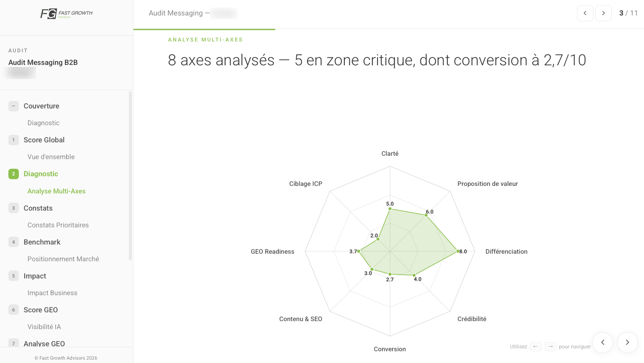Click the Fast Growth Advisors logo
Viewport: 644px width, 363px height.
(66, 14)
